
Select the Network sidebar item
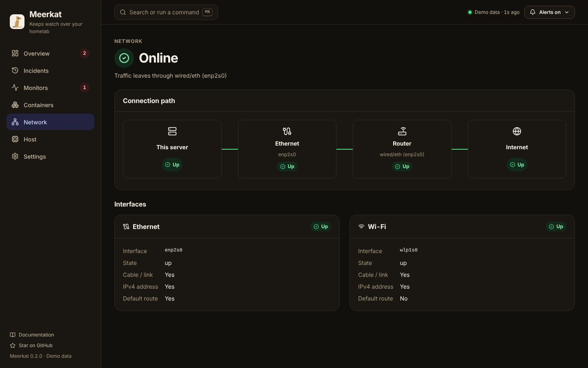[x=50, y=122]
